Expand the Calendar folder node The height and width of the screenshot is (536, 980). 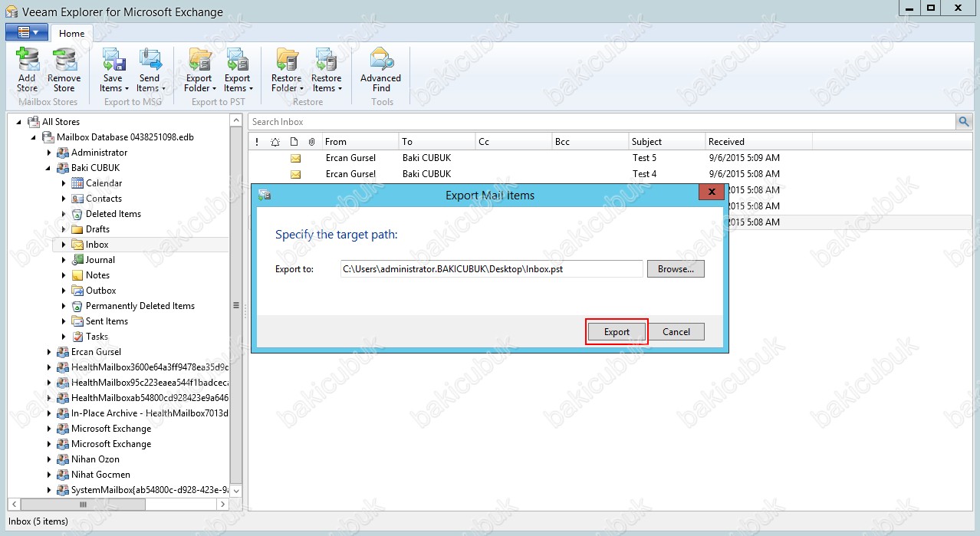pos(64,183)
